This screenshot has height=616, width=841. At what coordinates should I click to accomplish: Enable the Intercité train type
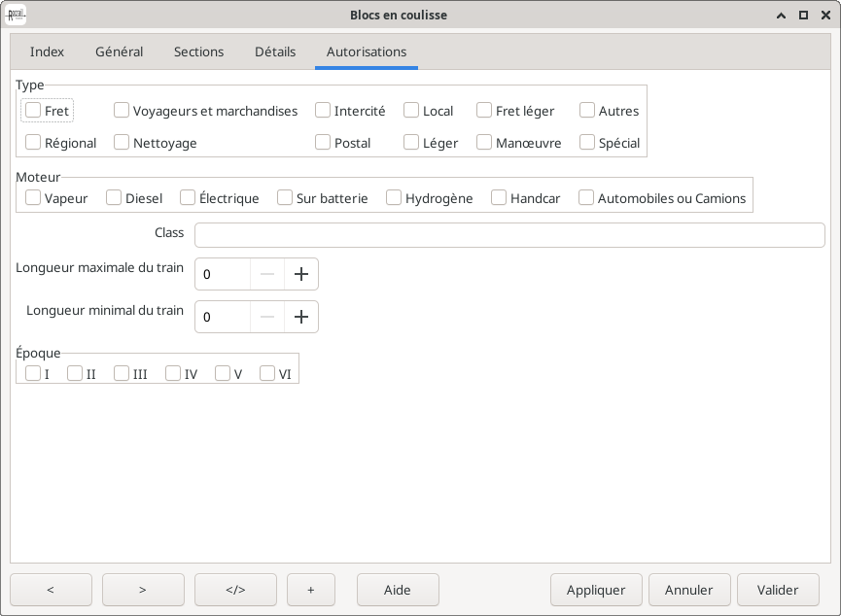click(323, 111)
